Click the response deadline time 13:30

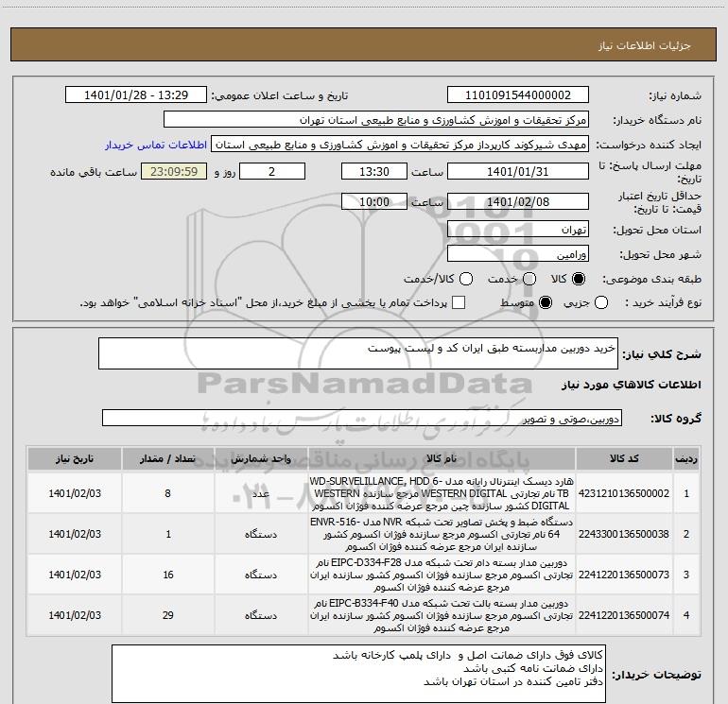pos(374,171)
